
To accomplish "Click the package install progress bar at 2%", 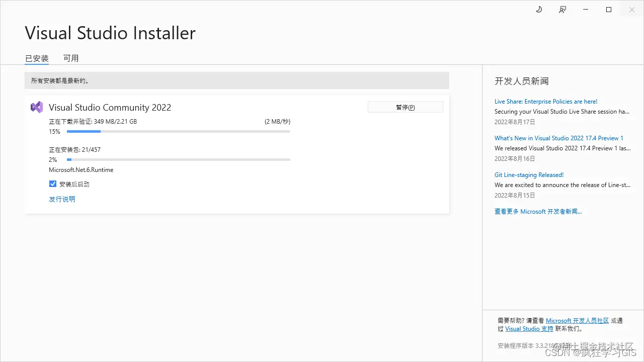I will pyautogui.click(x=179, y=160).
